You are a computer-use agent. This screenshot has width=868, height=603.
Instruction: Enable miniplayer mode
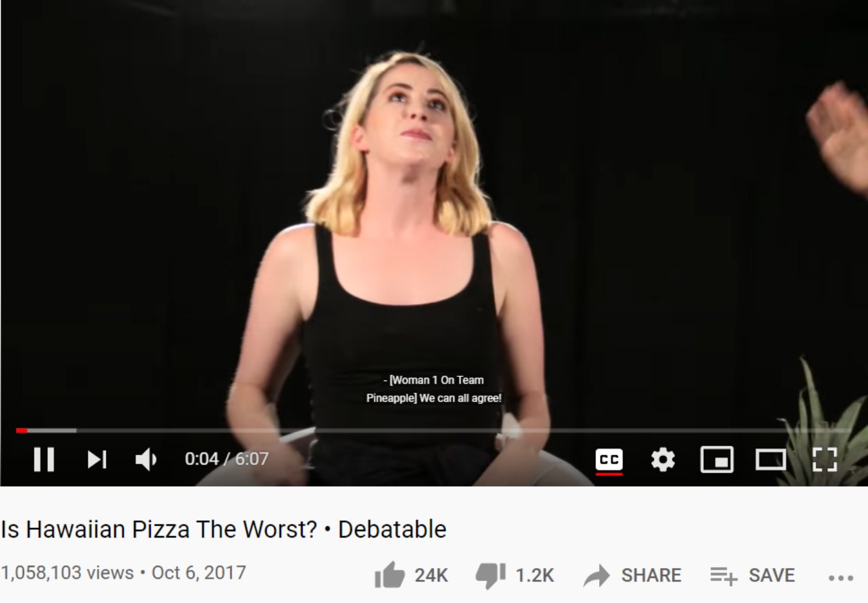coord(716,460)
